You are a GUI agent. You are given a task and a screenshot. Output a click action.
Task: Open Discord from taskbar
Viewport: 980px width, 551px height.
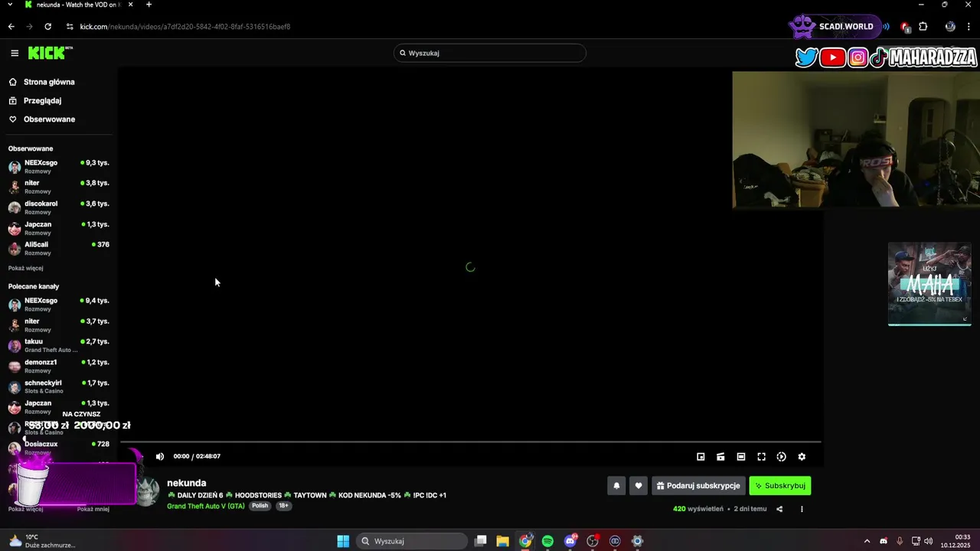pos(570,541)
